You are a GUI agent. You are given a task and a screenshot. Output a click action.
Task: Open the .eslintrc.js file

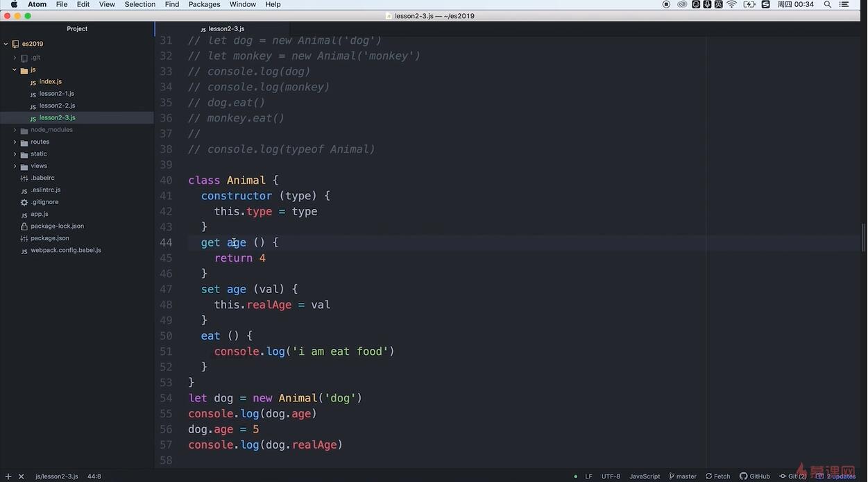(45, 190)
